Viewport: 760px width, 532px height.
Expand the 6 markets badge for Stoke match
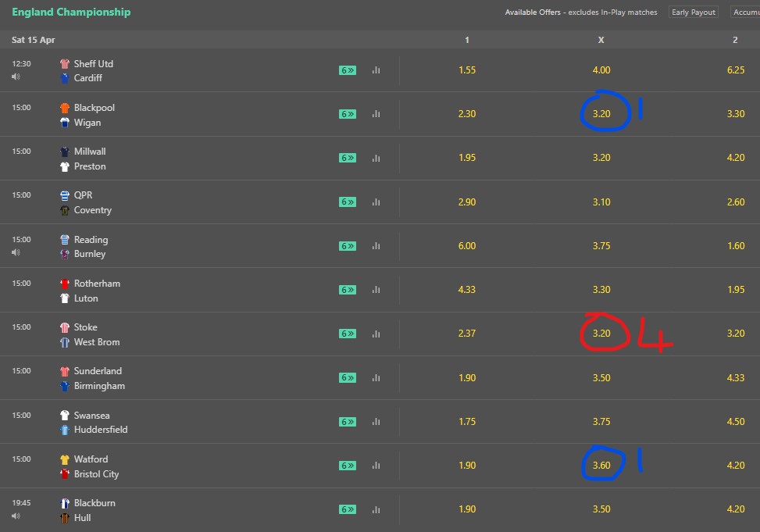[348, 334]
